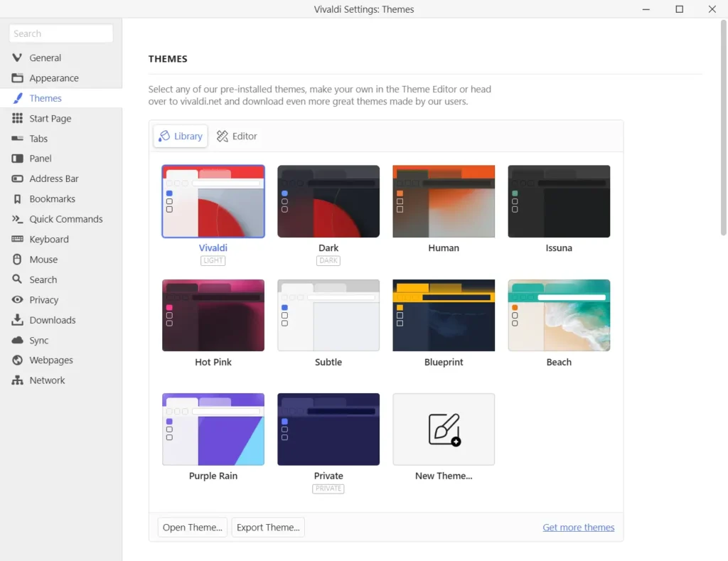The width and height of the screenshot is (728, 561).
Task: Pick the Beach theme thumbnail
Action: coord(559,315)
